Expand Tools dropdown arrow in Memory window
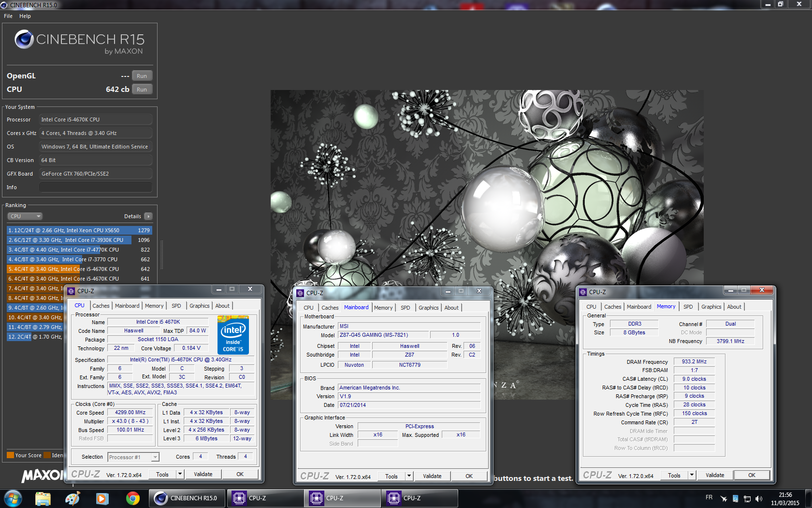Image resolution: width=812 pixels, height=508 pixels. tap(692, 475)
